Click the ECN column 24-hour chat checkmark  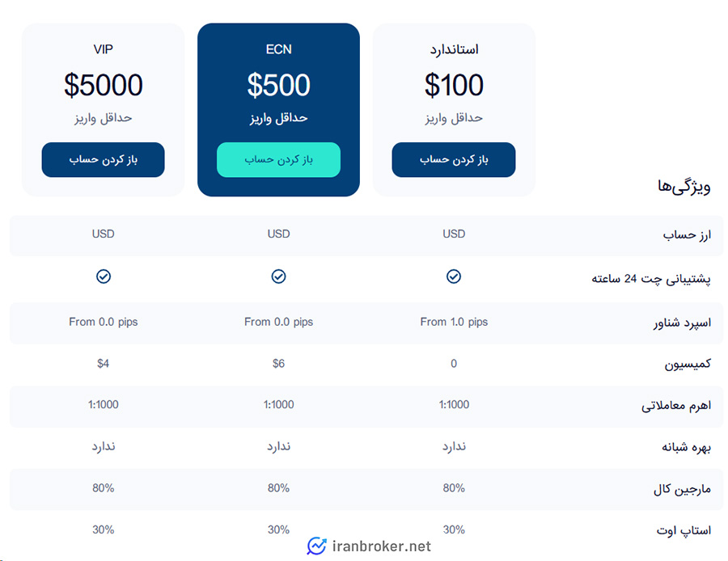coord(278,276)
